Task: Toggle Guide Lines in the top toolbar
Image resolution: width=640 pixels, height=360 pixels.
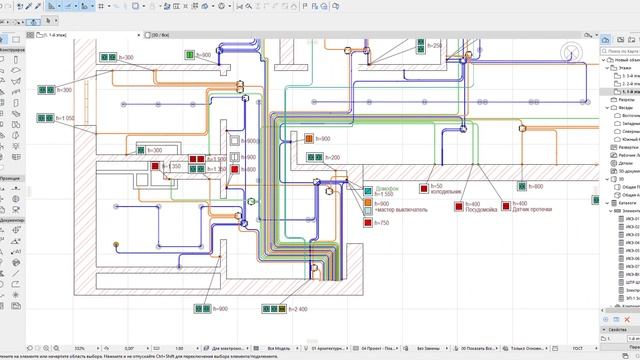Action: [x=51, y=6]
